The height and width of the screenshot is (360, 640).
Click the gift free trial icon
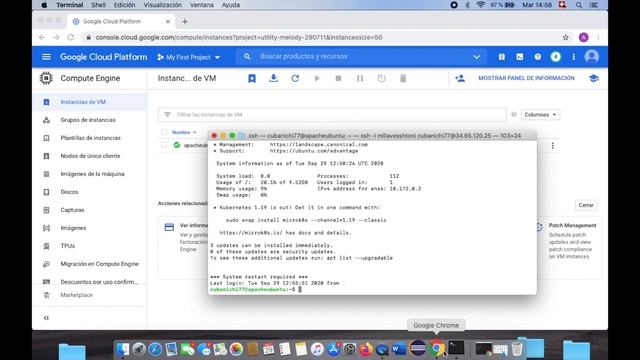(x=502, y=57)
